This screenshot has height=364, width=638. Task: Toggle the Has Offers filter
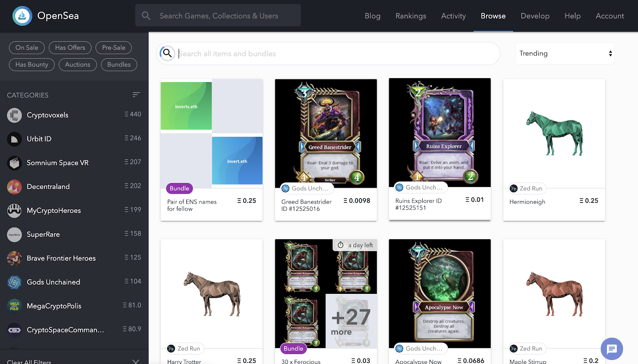tap(70, 47)
